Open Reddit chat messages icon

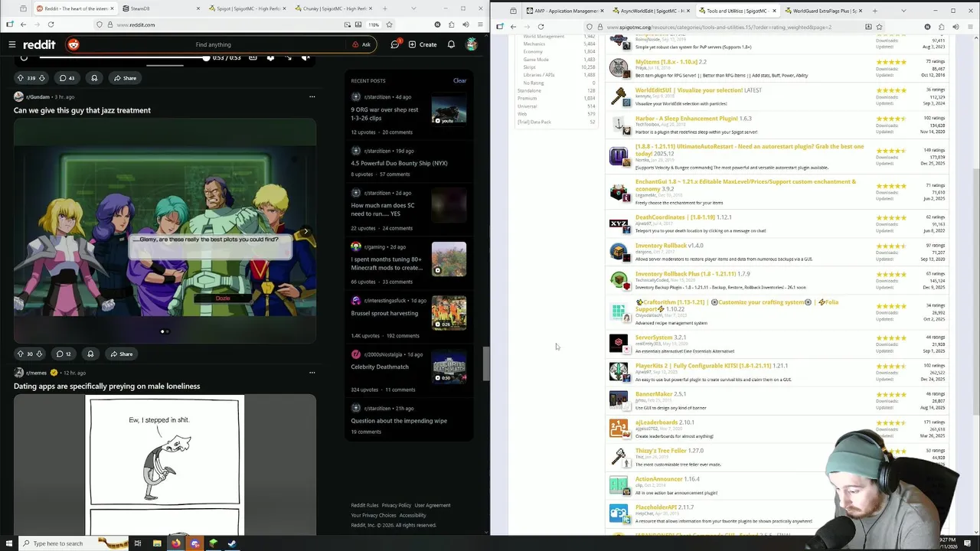[395, 44]
